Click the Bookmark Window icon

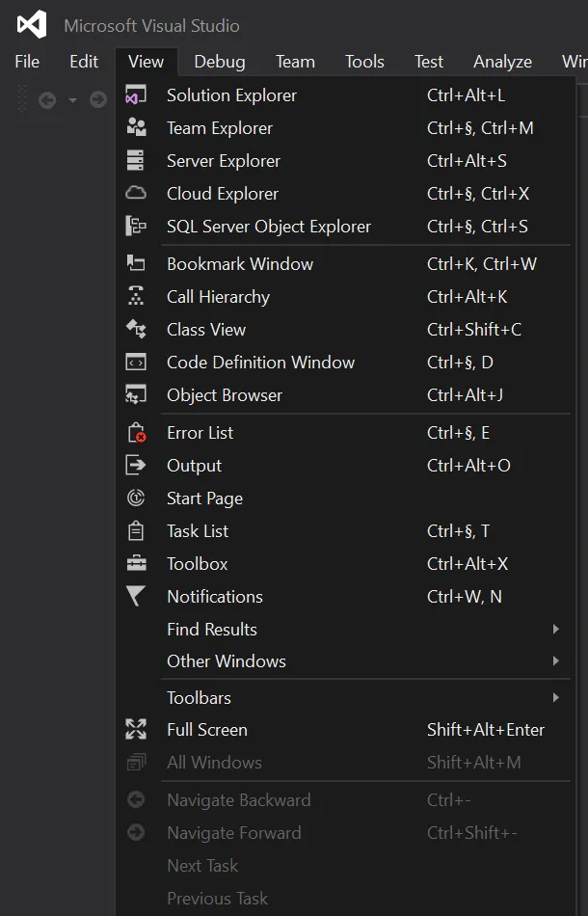point(136,263)
